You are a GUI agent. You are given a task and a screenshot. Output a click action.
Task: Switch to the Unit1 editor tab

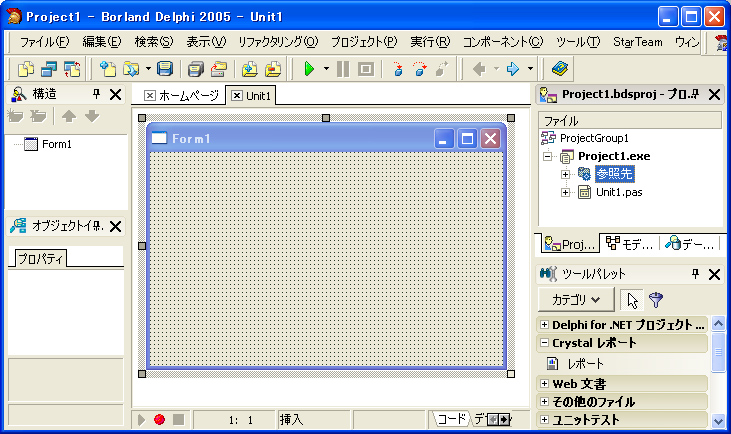(x=251, y=96)
